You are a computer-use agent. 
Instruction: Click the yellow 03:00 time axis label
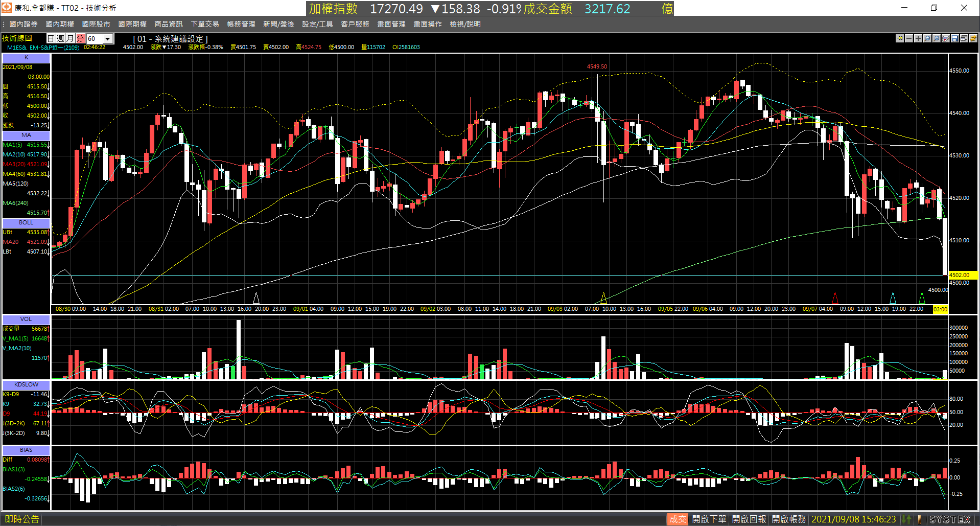coord(940,309)
